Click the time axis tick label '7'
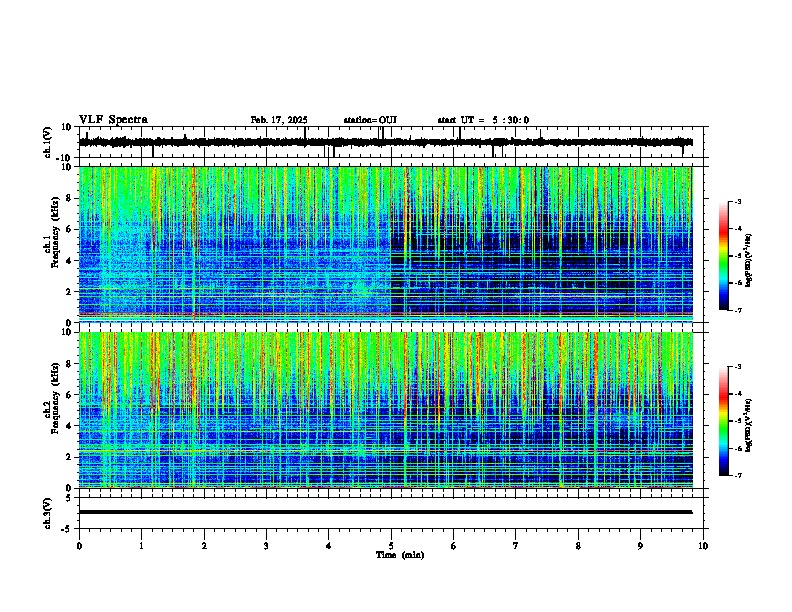This screenshot has height=612, width=792. (516, 546)
